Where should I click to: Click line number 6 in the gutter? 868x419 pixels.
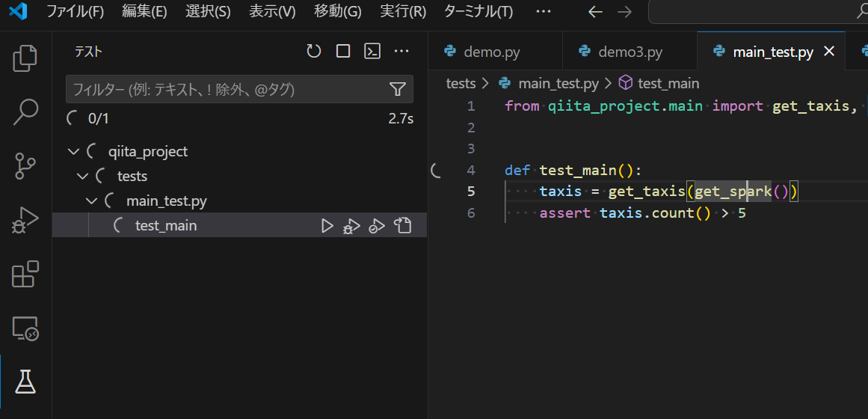coord(470,212)
